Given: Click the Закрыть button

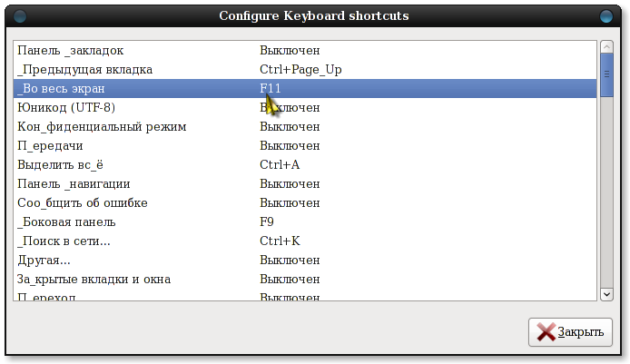Looking at the screenshot, I should pyautogui.click(x=570, y=332).
